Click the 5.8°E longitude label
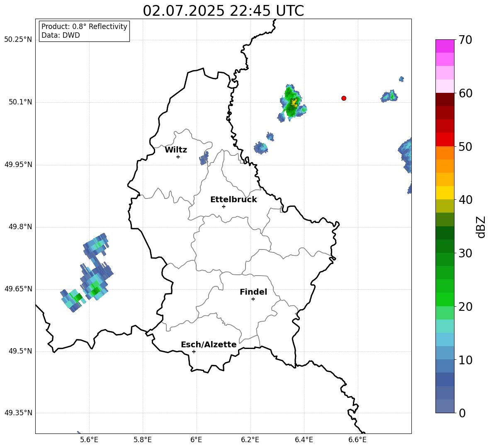 tap(143, 440)
